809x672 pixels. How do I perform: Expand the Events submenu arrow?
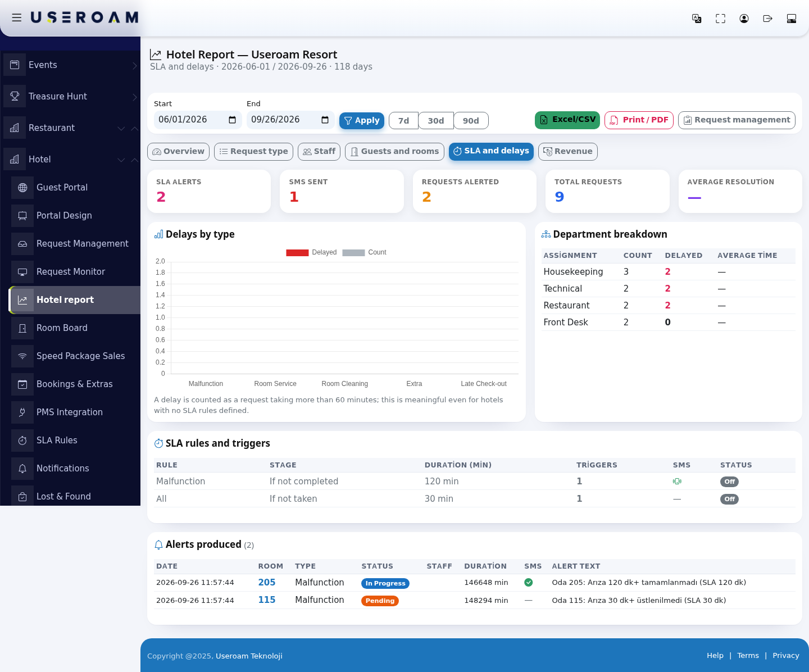134,65
